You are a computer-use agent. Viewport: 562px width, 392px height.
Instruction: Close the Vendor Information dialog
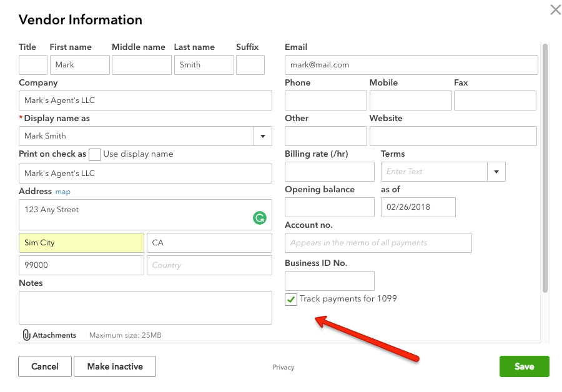tap(555, 10)
